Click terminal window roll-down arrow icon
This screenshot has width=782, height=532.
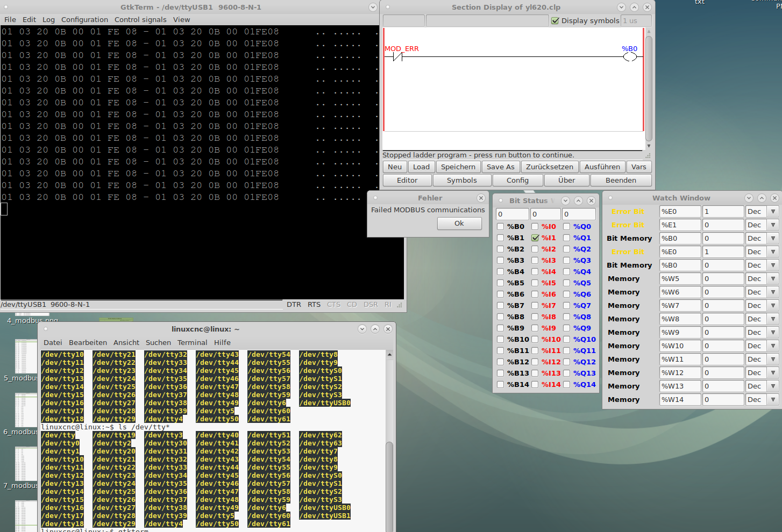coord(362,329)
